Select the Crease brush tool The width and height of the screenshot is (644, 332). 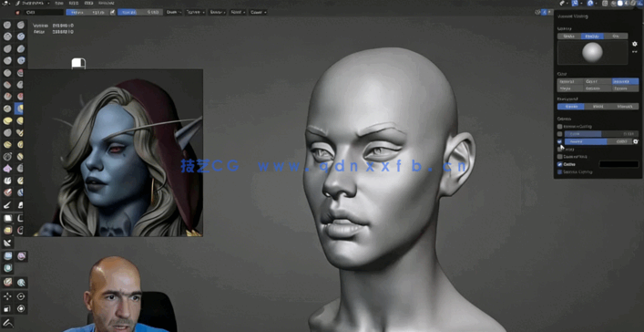(7, 73)
